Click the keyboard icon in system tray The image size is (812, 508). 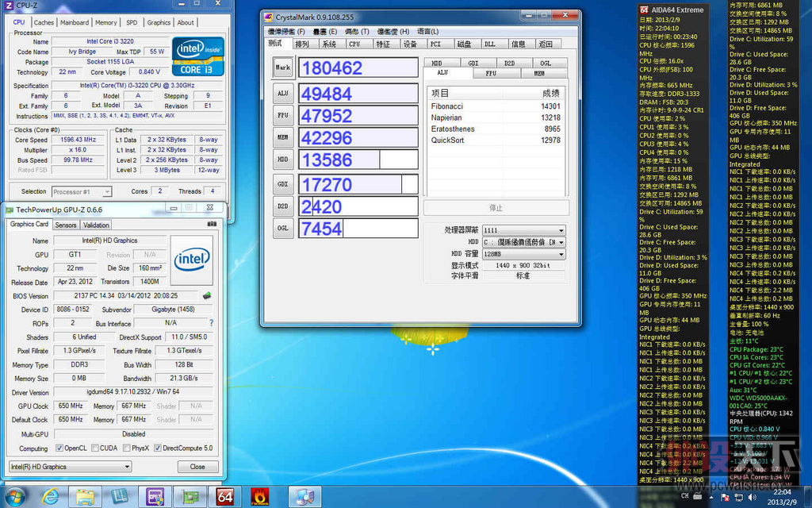point(697,497)
